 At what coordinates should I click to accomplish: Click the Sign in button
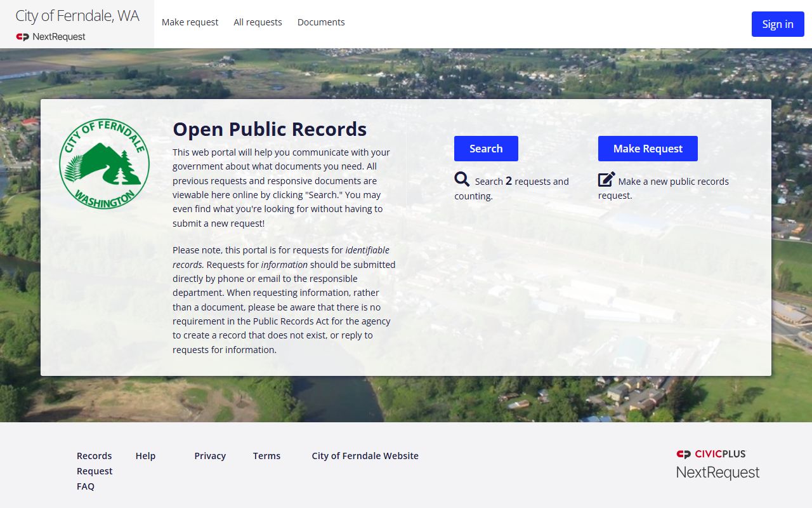click(x=778, y=24)
